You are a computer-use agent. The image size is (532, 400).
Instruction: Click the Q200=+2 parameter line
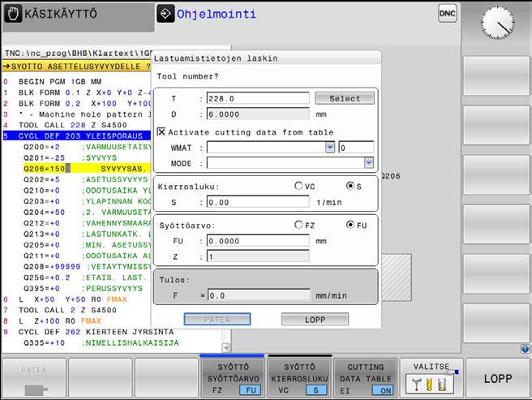point(88,147)
